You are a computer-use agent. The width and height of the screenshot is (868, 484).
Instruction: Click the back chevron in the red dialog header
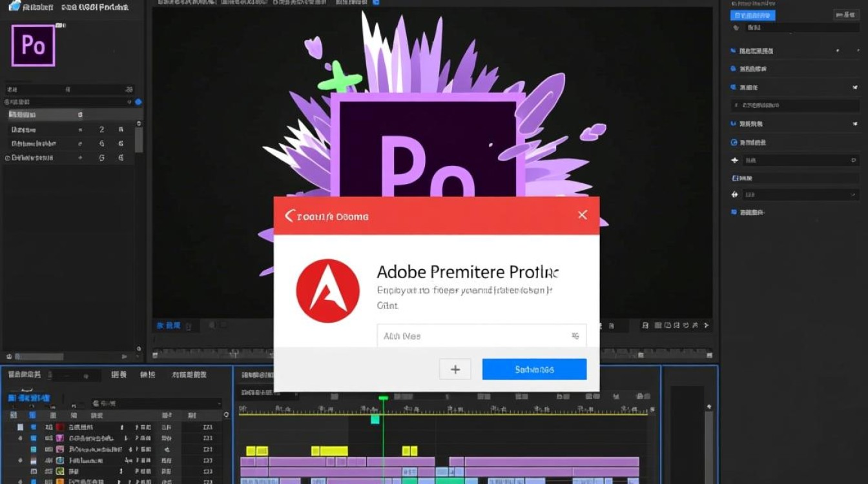click(289, 216)
